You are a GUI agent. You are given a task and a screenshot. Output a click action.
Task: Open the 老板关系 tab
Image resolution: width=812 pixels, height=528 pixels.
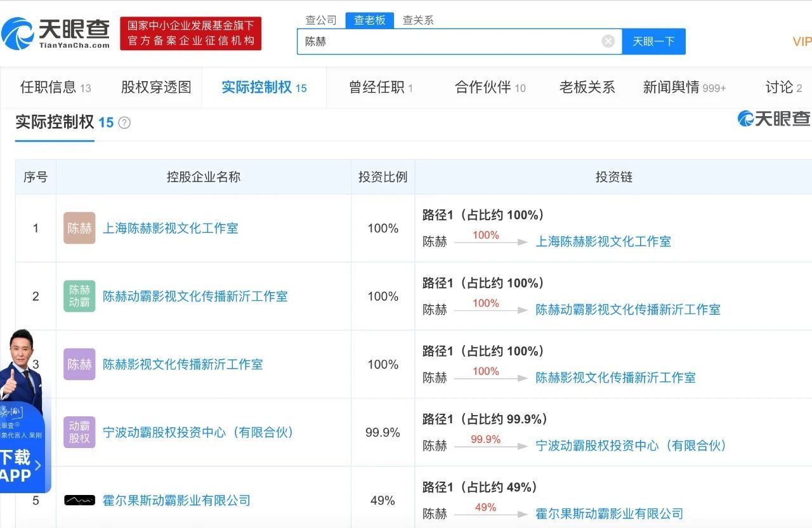pyautogui.click(x=587, y=88)
